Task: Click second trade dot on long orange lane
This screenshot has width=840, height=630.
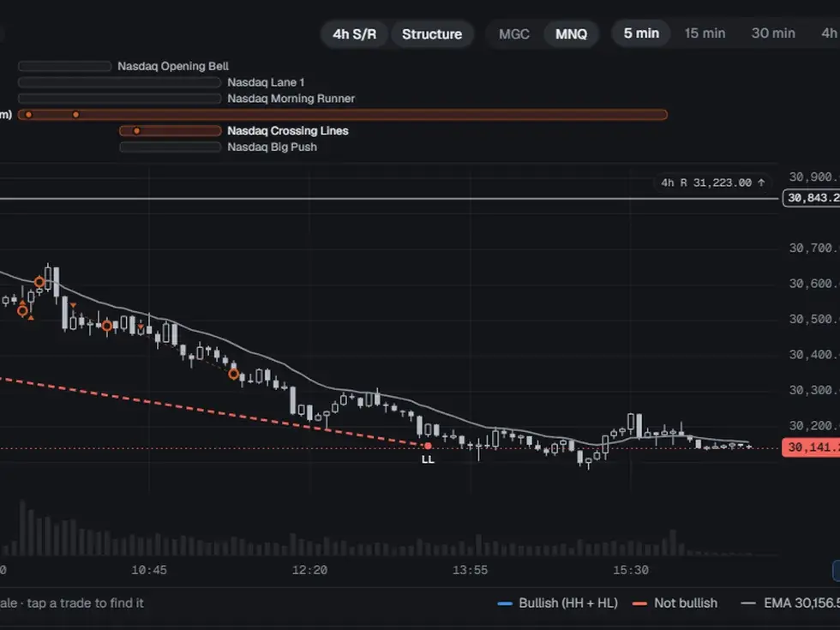Action: tap(76, 115)
